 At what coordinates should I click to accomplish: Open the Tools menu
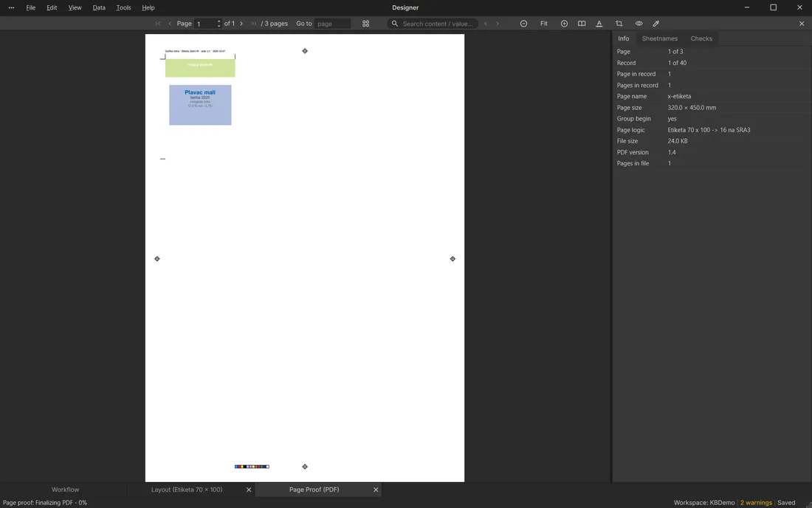(123, 8)
